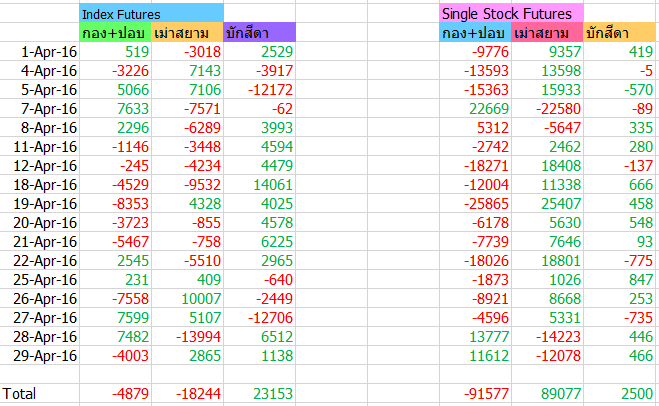Click the Single Stock total -91577
This screenshot has height=406, width=659.
[x=476, y=393]
